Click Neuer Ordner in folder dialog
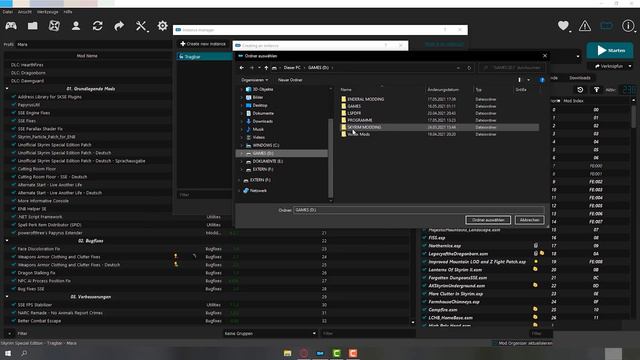The image size is (640, 360). 290,80
